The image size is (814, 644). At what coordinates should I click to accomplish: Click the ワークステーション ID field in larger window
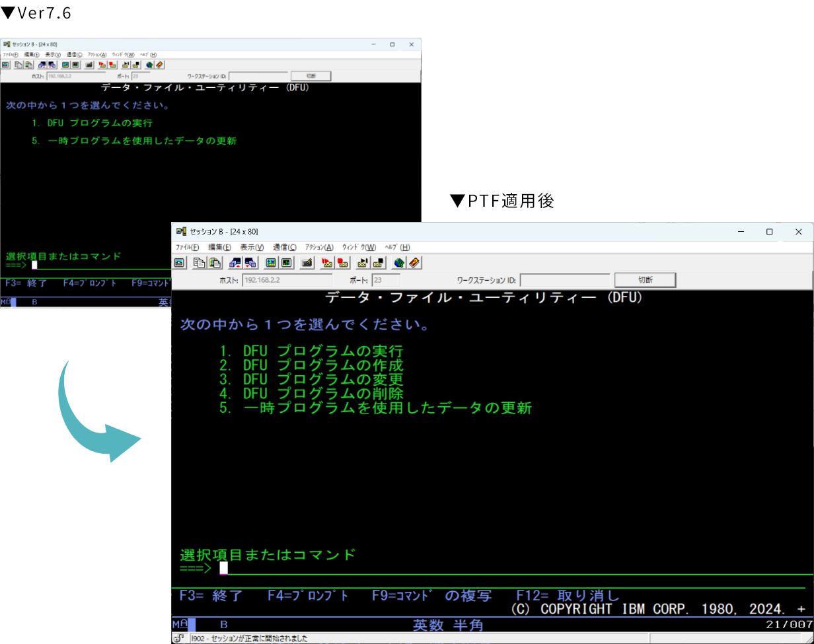click(564, 280)
